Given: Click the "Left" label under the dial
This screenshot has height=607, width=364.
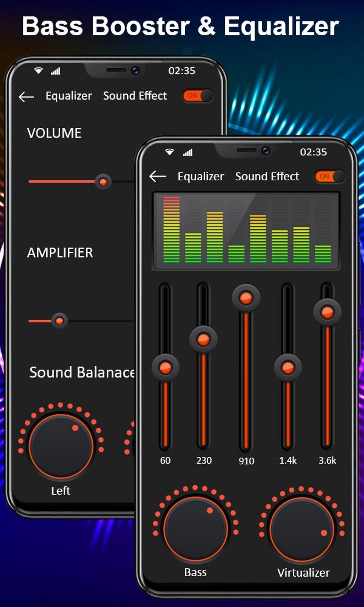Looking at the screenshot, I should 61,491.
